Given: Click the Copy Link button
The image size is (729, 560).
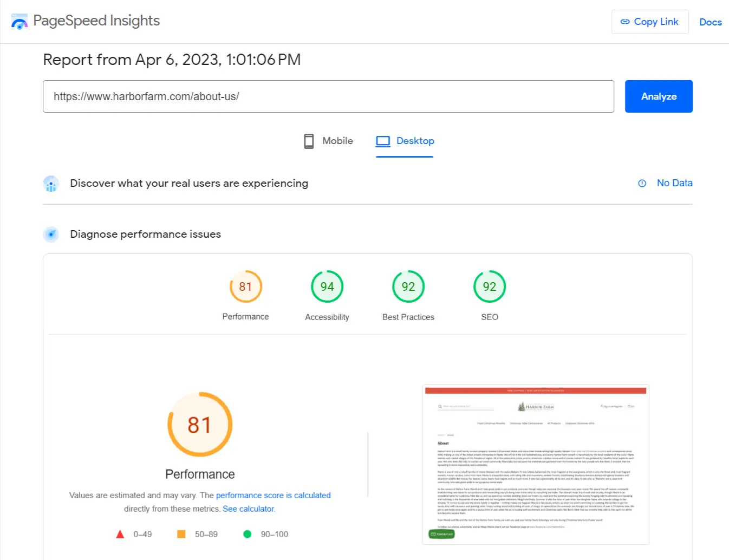Looking at the screenshot, I should [650, 22].
